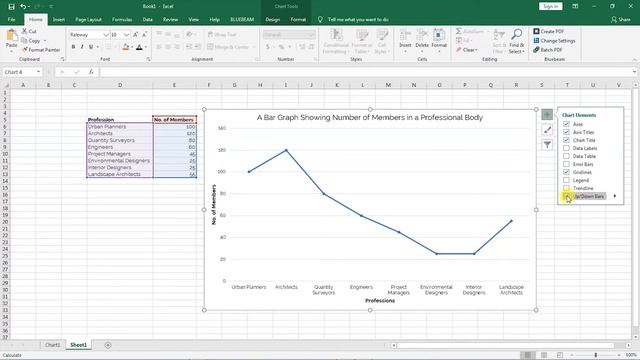Open the fill color dropdown arrow

coord(132,47)
